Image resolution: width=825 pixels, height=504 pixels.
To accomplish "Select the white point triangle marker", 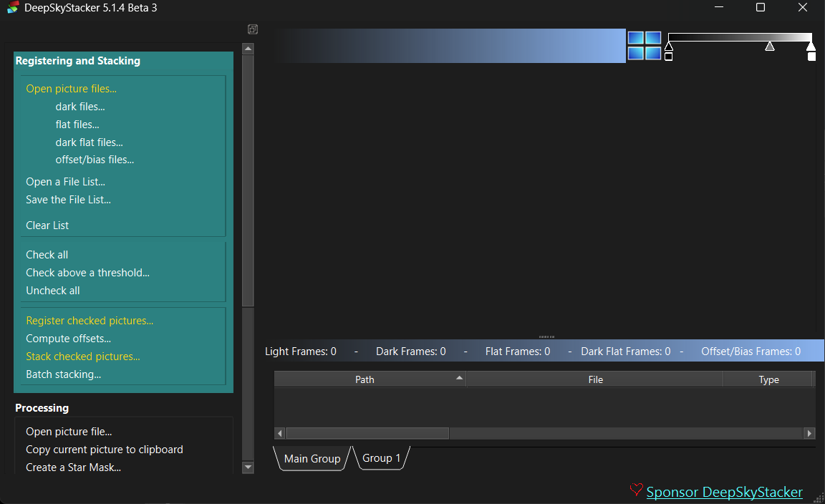I will point(811,47).
